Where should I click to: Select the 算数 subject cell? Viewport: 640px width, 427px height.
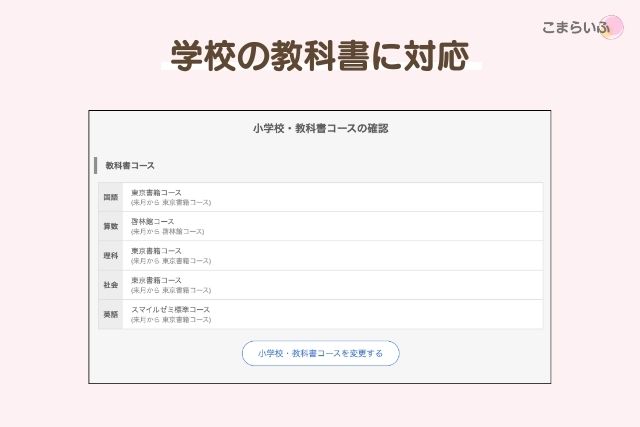(111, 227)
